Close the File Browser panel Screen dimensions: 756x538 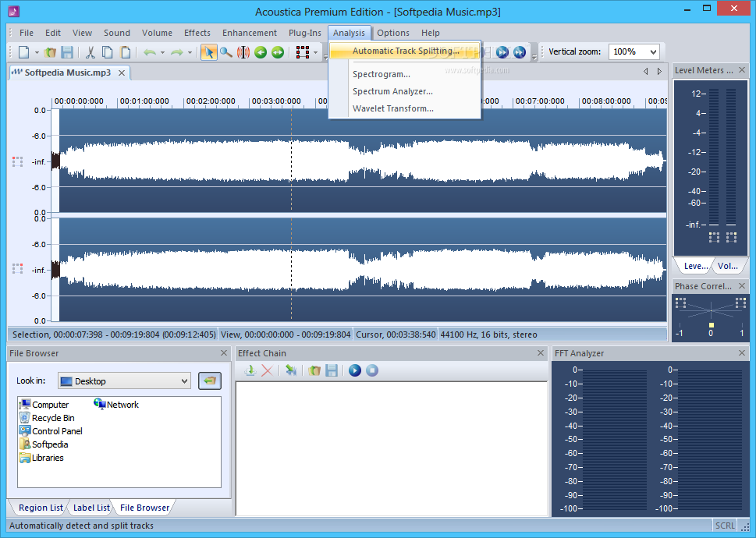[224, 353]
